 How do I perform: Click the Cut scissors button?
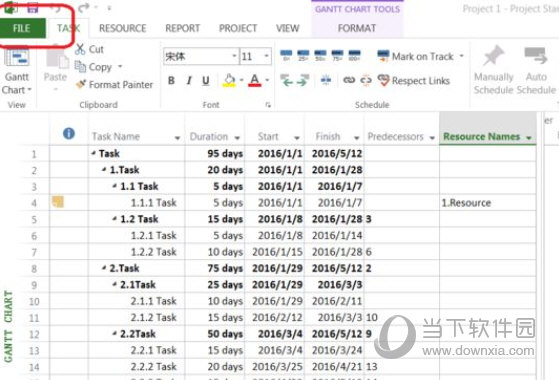[89, 49]
